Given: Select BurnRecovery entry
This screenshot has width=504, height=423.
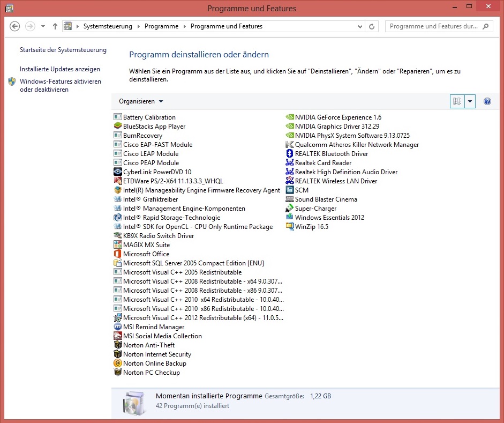Looking at the screenshot, I should click(x=138, y=136).
